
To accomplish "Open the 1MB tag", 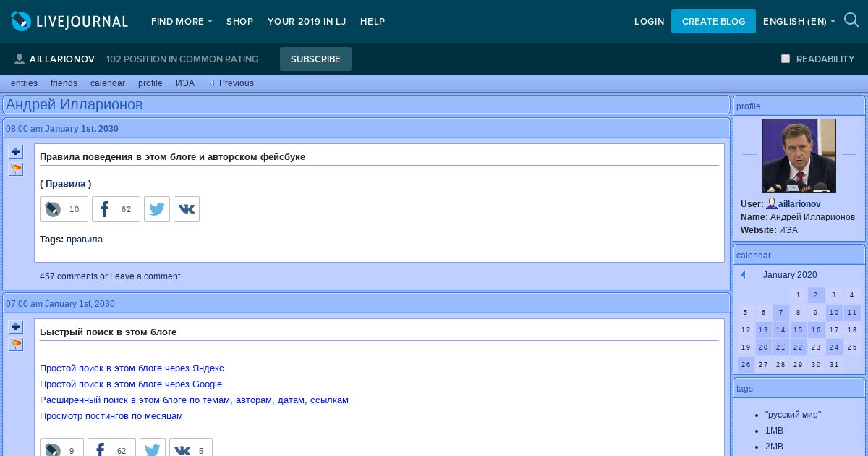I will tap(774, 431).
